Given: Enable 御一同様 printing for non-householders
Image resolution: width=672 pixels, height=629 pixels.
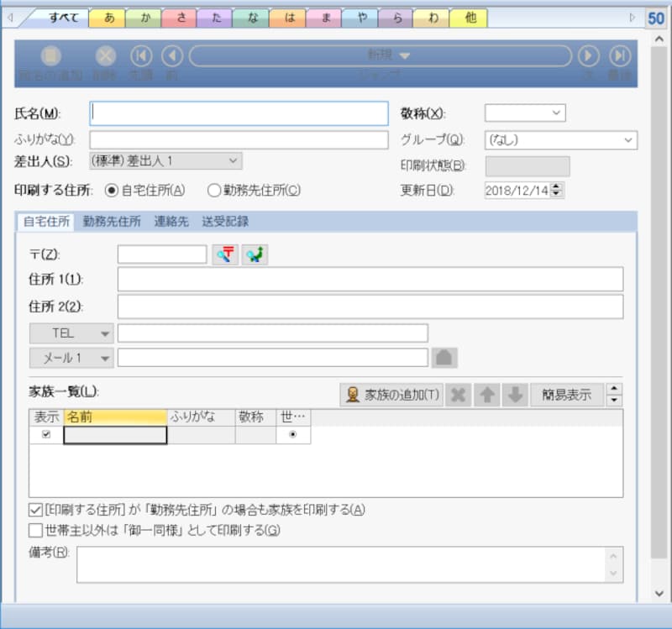Looking at the screenshot, I should click(35, 530).
